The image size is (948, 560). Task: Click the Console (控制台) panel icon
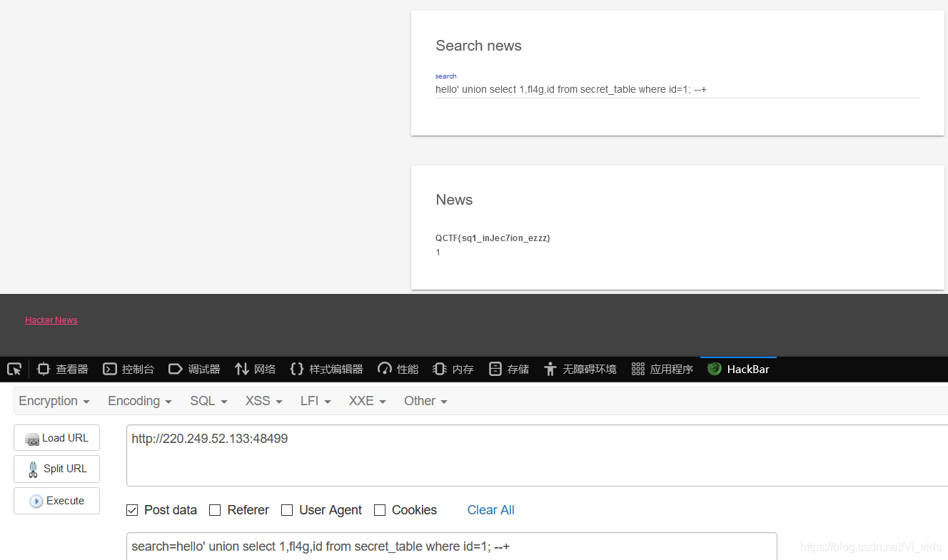coord(110,369)
